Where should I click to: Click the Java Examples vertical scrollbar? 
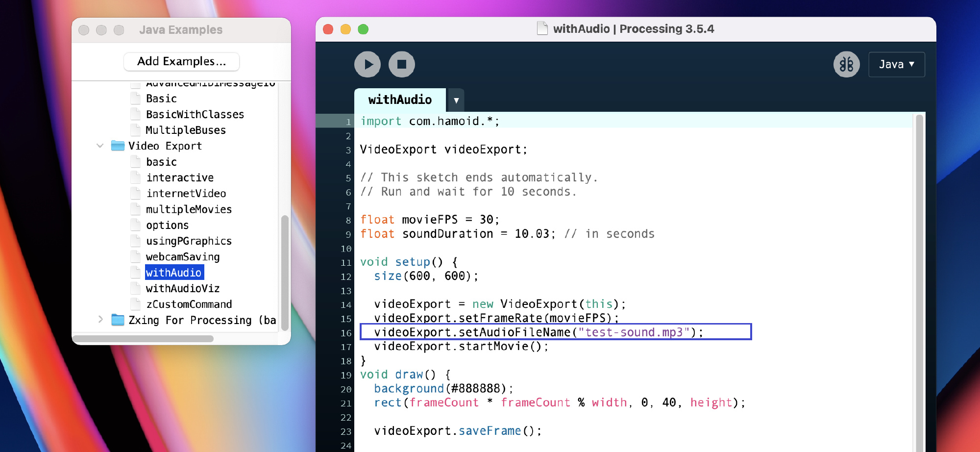[x=285, y=273]
